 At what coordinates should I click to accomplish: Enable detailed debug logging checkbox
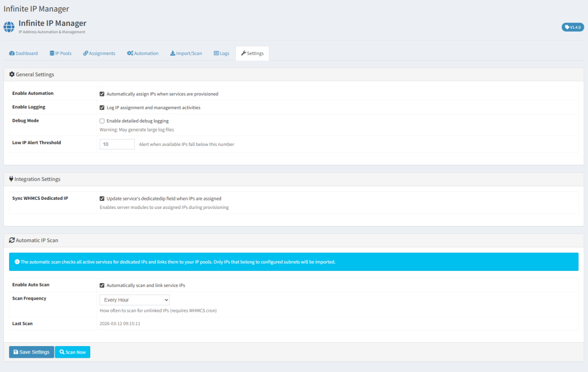(102, 121)
